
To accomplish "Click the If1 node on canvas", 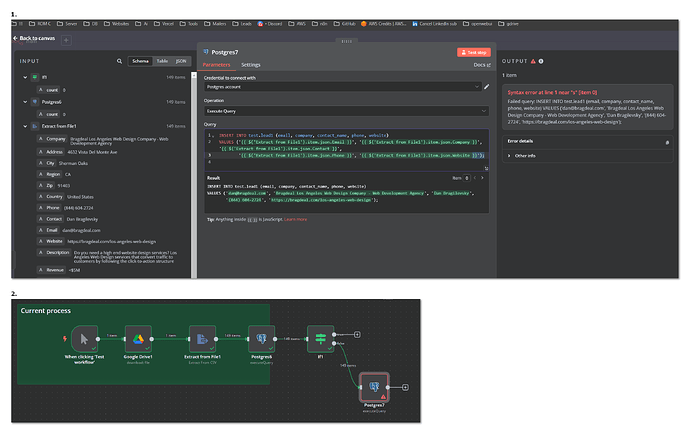I will (x=320, y=339).
